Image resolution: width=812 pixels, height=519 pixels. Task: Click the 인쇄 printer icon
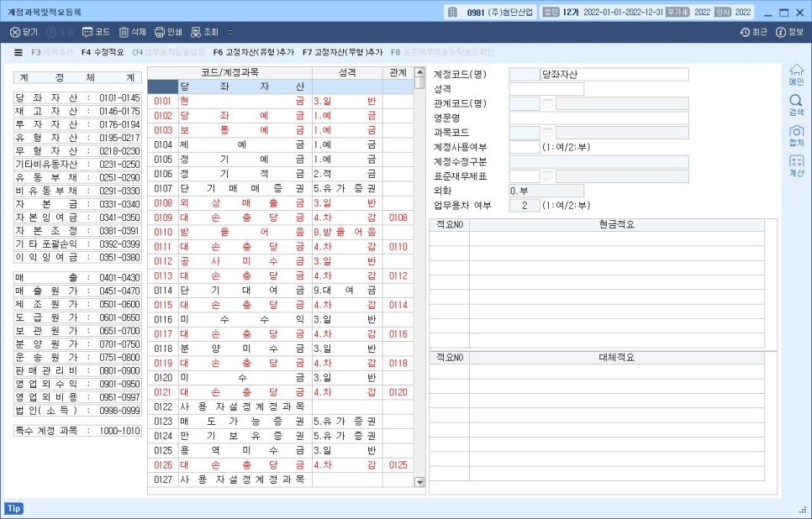(x=160, y=32)
